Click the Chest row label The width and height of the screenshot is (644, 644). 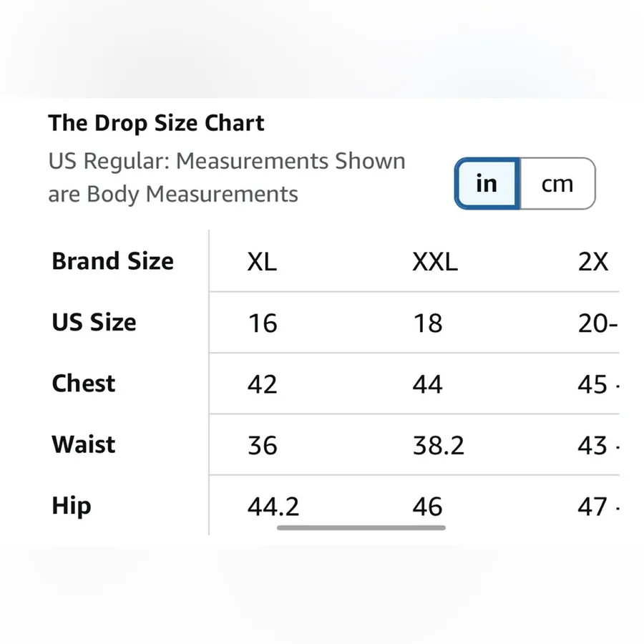(84, 384)
